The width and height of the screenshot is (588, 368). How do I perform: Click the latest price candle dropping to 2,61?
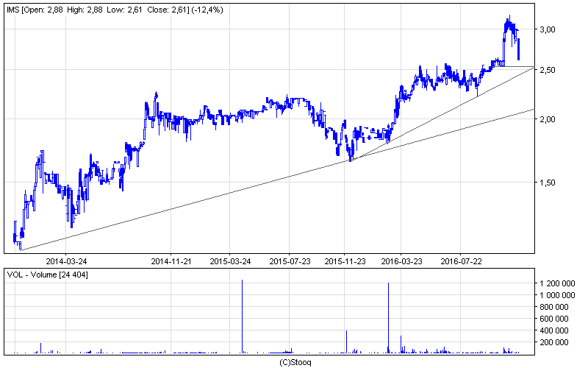click(519, 49)
